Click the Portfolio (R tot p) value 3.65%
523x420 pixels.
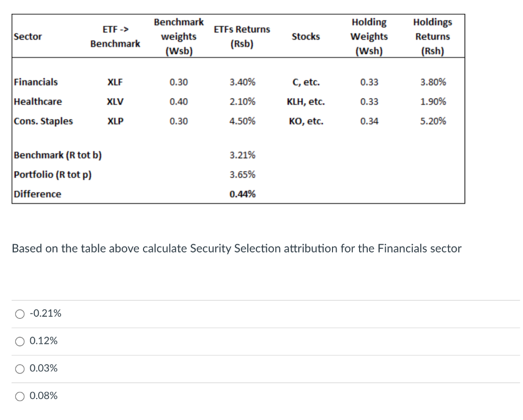tap(243, 174)
